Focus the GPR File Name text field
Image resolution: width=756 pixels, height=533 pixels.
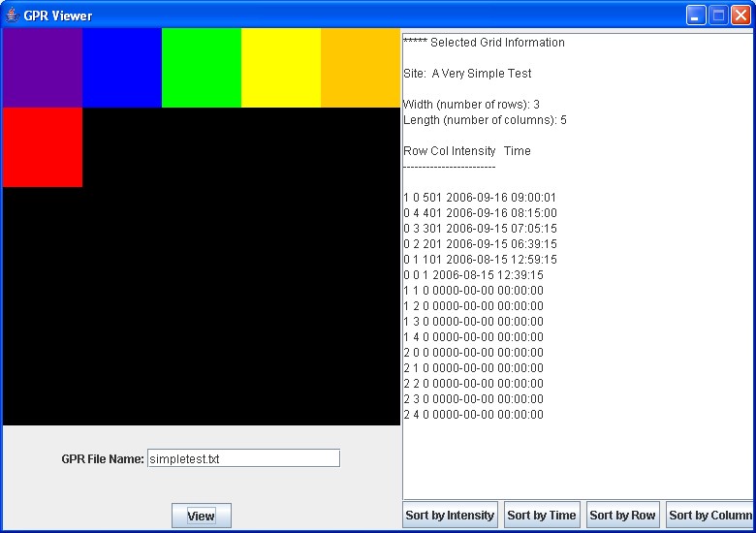[x=243, y=458]
